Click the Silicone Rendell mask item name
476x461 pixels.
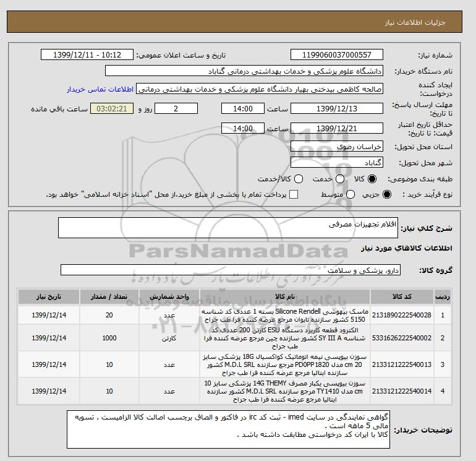tap(285, 316)
